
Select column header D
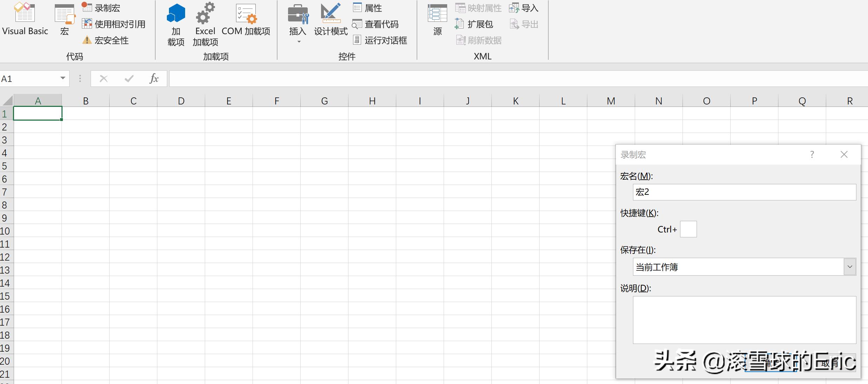[181, 101]
